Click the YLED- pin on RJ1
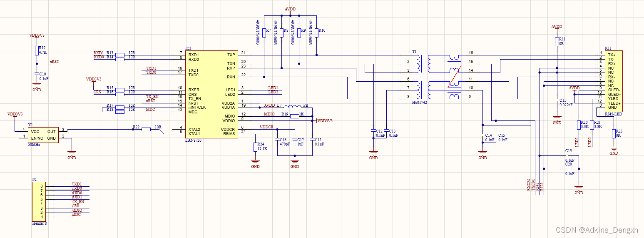Screen dimensions: 644x238 614,98
